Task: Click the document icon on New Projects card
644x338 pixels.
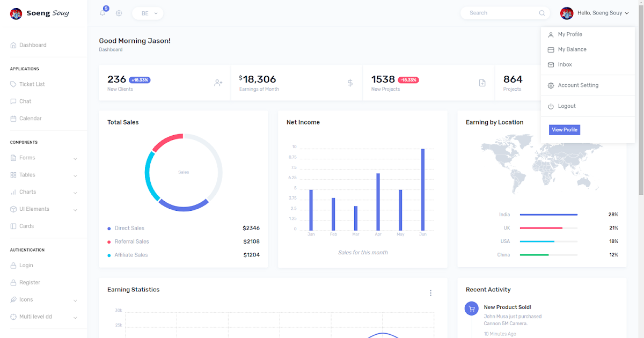Action: [x=482, y=83]
